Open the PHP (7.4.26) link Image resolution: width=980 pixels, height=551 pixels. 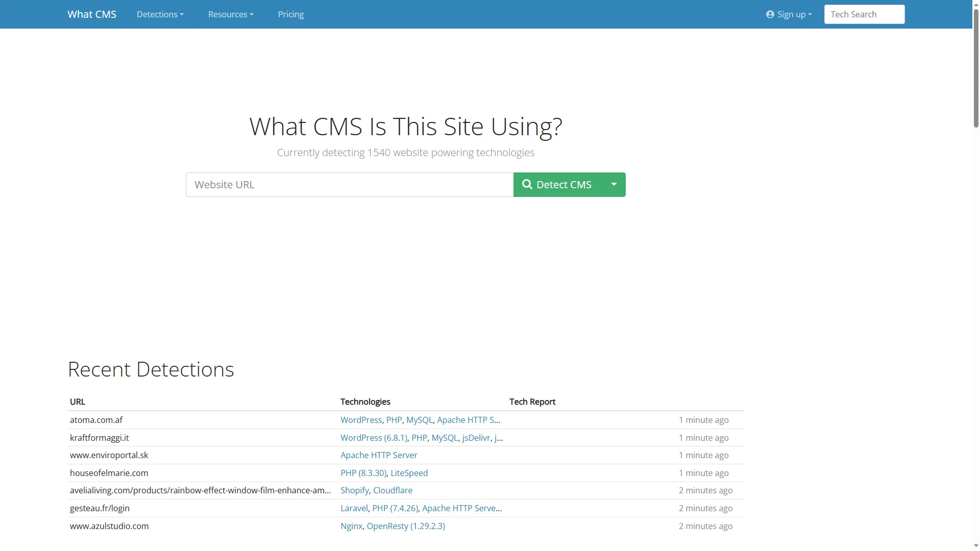click(x=395, y=508)
